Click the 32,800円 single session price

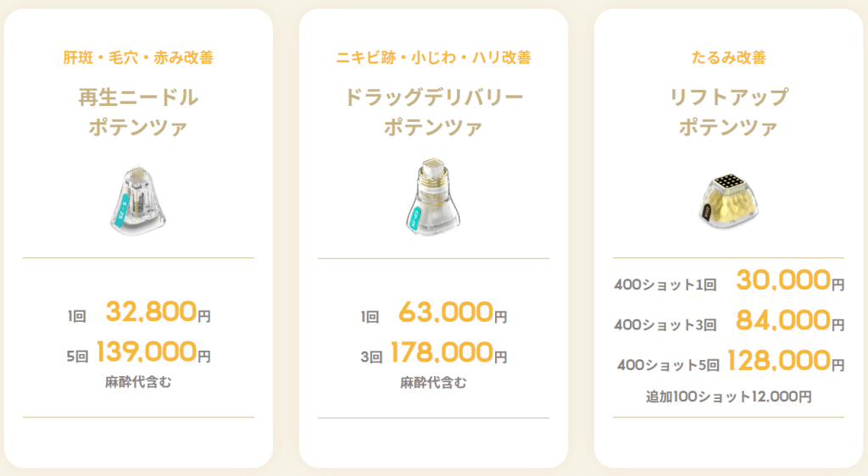(x=158, y=313)
